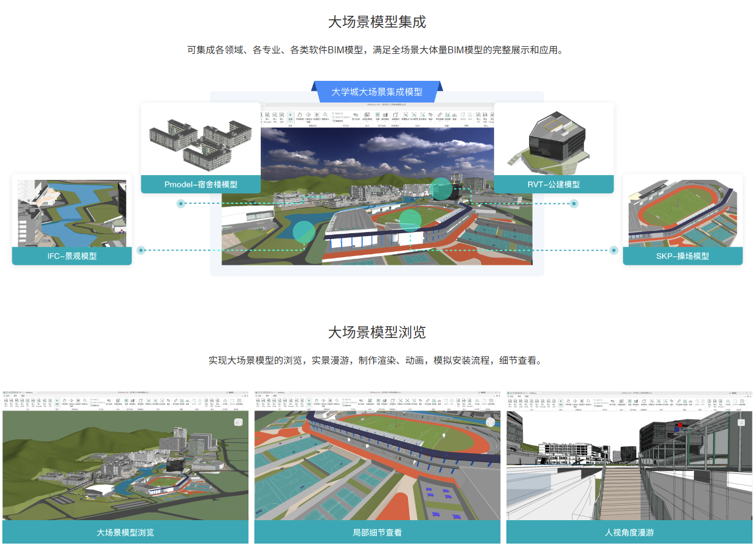
Task: Click the view cube in the 人视角度漫游 screenshot
Action: 741,422
